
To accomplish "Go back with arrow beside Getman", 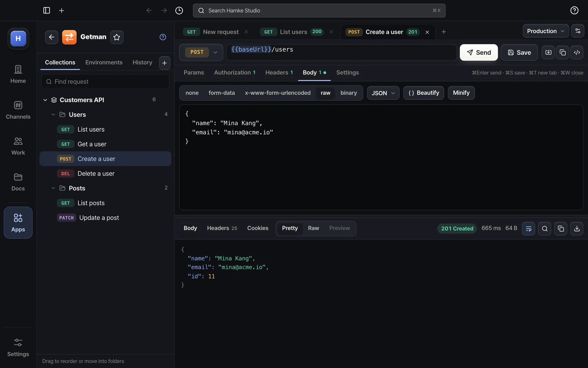I will point(51,37).
